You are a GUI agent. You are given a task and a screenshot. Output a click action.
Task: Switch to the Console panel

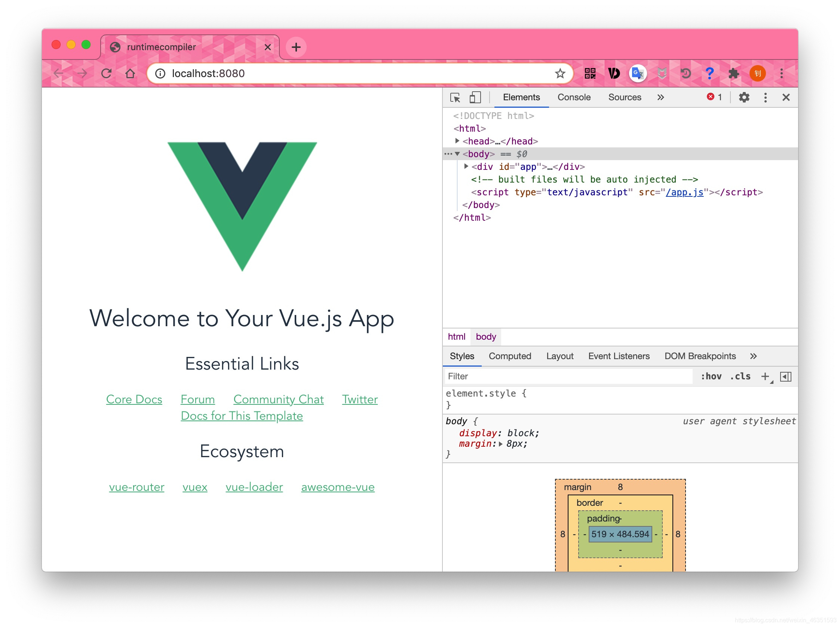pyautogui.click(x=574, y=98)
